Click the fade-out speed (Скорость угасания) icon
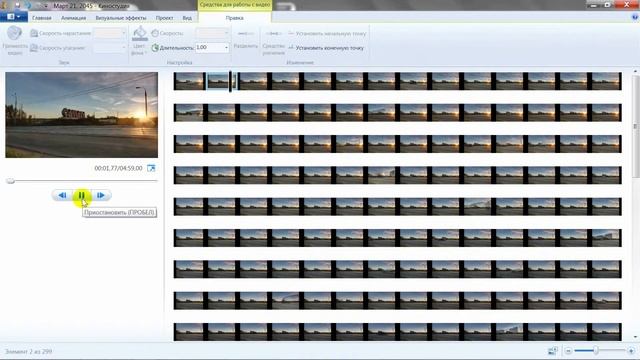640x360 pixels. (x=34, y=48)
